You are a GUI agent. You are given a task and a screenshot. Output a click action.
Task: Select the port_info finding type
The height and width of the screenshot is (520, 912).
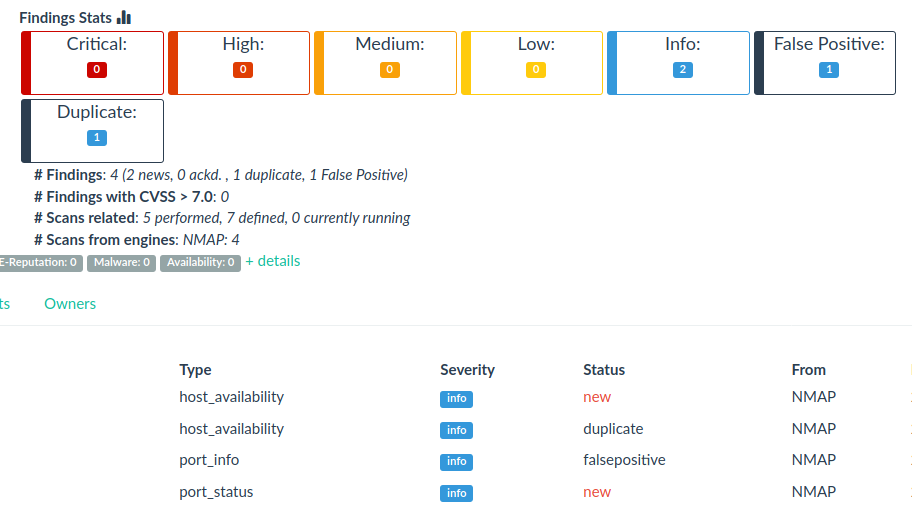click(x=209, y=460)
